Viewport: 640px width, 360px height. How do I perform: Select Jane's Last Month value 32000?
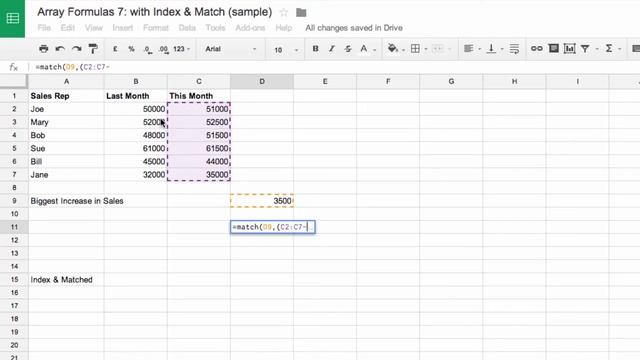pyautogui.click(x=136, y=175)
